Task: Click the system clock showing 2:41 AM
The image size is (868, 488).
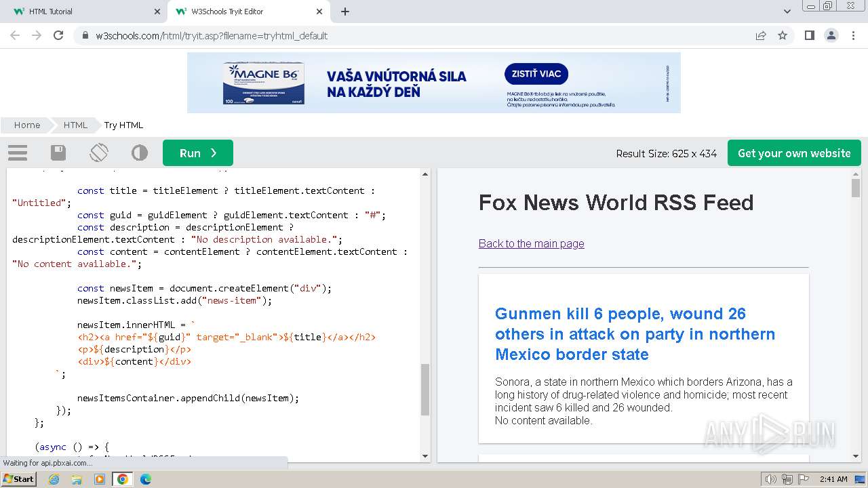Action: pos(833,479)
